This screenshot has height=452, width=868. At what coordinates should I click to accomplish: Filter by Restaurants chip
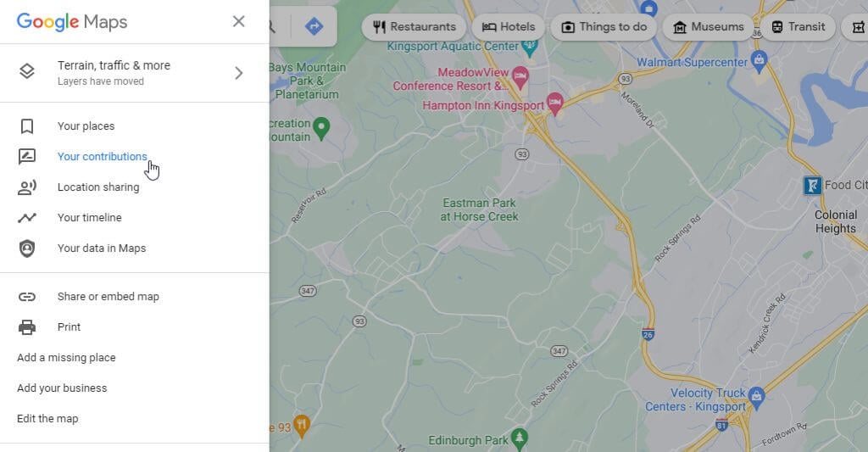[x=414, y=26]
